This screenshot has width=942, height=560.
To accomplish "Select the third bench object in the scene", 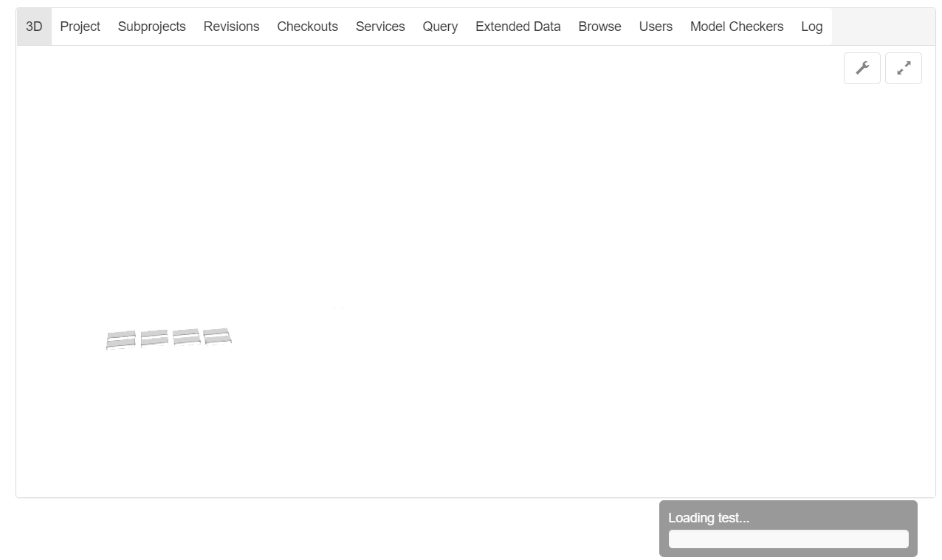I will [x=186, y=336].
